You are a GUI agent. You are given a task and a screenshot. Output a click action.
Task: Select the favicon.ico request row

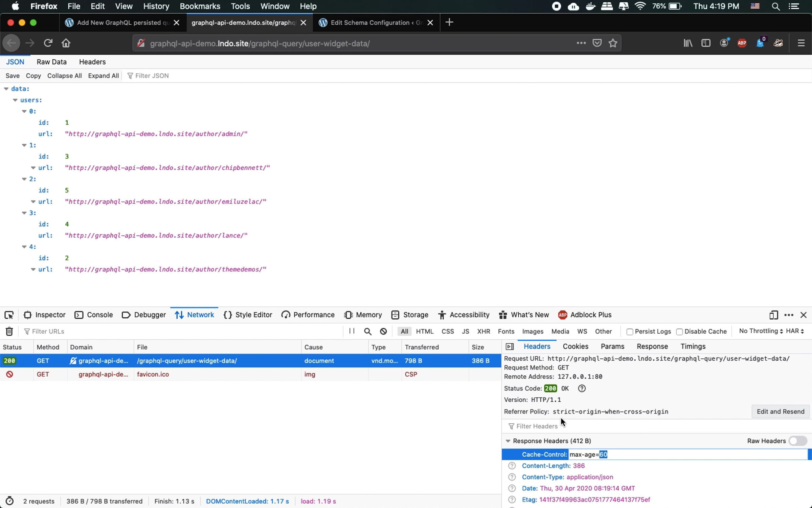(x=250, y=374)
